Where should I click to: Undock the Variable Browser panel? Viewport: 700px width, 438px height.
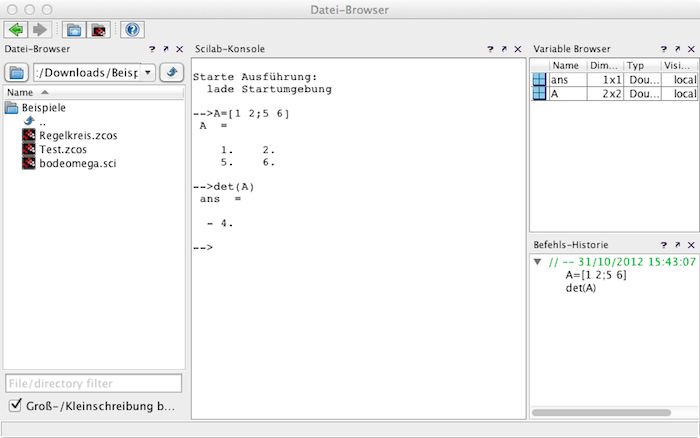677,49
